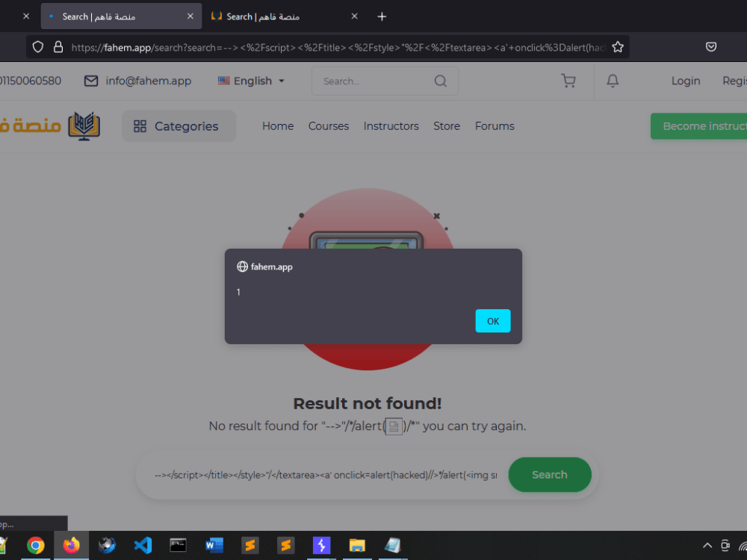Open the Instructors nav item
This screenshot has width=747, height=560.
tap(391, 126)
